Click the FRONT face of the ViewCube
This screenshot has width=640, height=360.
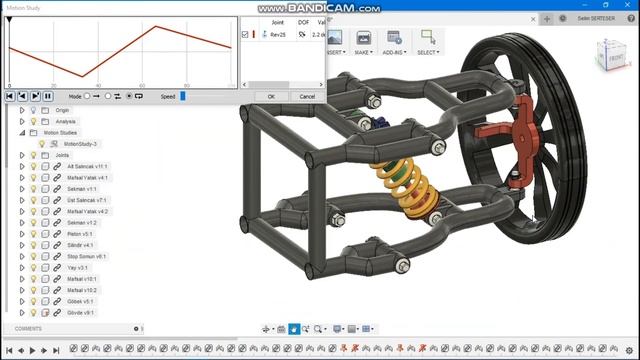pos(615,58)
